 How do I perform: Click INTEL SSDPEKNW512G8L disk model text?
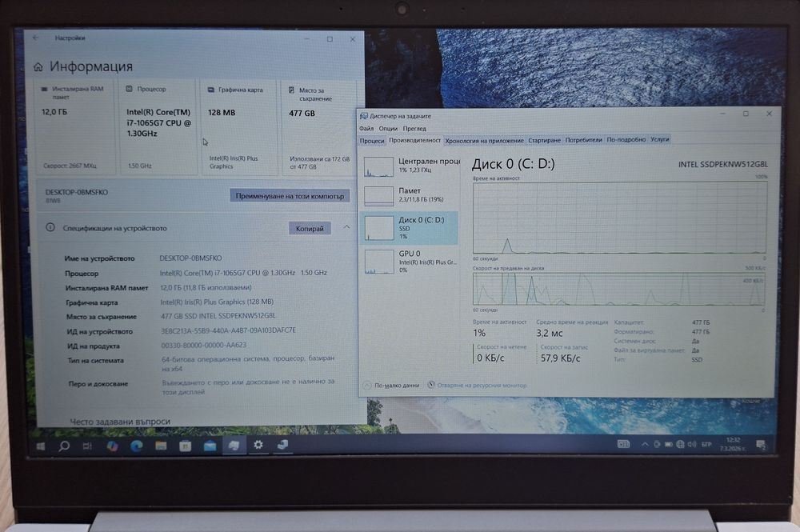(723, 164)
